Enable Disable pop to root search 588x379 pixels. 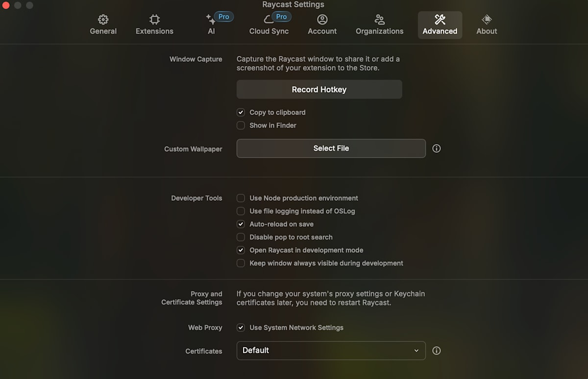(241, 237)
